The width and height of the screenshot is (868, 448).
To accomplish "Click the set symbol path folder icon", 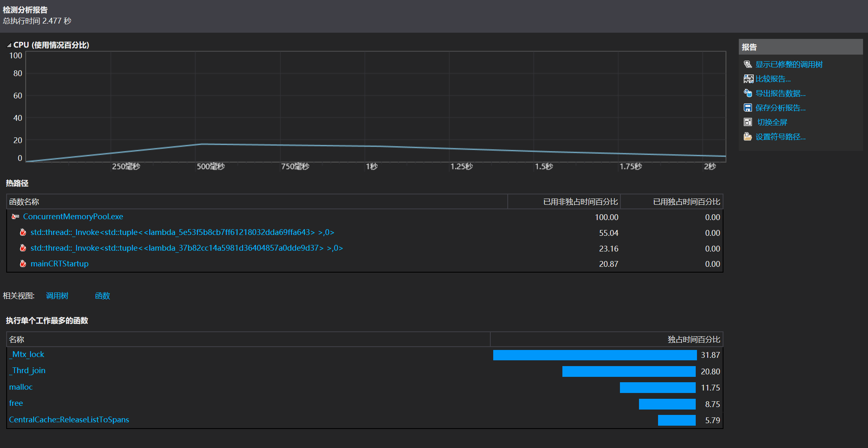I will 747,137.
